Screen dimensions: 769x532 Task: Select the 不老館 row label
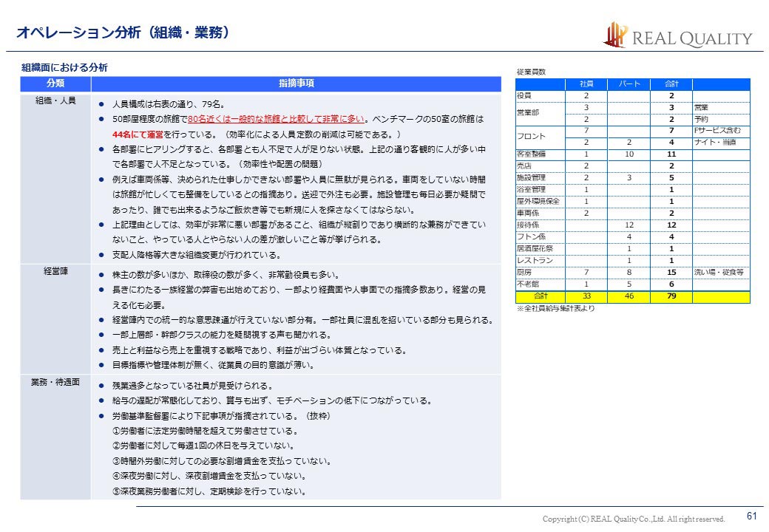(528, 284)
